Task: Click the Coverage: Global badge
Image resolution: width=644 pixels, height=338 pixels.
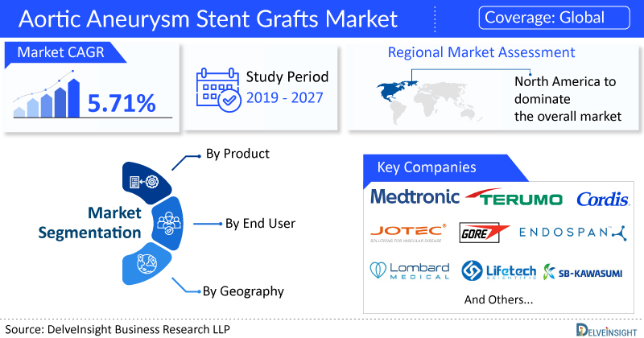Action: point(554,18)
